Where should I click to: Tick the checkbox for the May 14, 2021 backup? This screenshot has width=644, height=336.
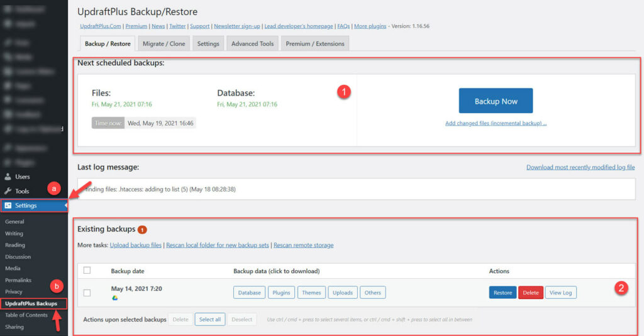pyautogui.click(x=87, y=293)
